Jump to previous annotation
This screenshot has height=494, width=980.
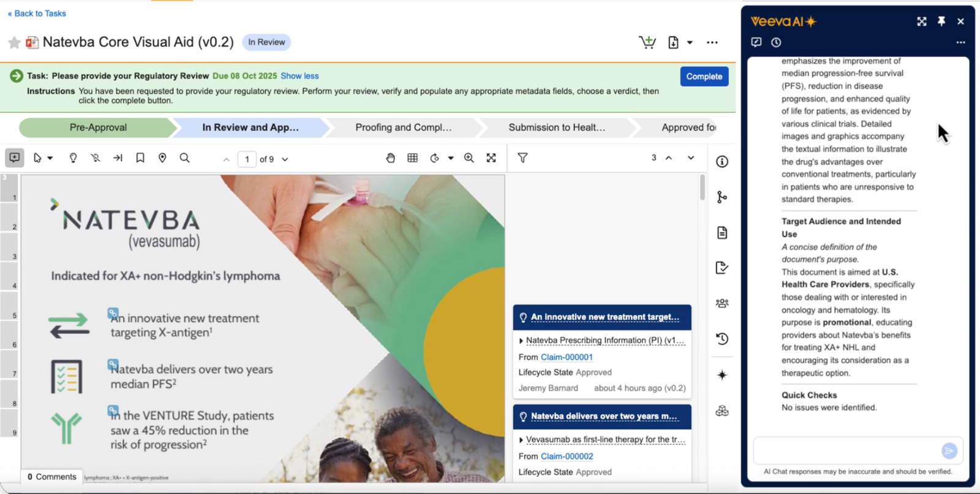(x=669, y=158)
